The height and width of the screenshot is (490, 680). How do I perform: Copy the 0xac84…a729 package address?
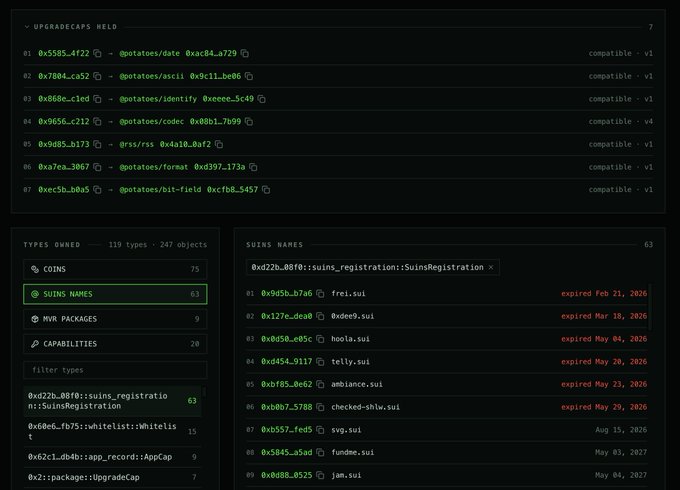pyautogui.click(x=245, y=53)
